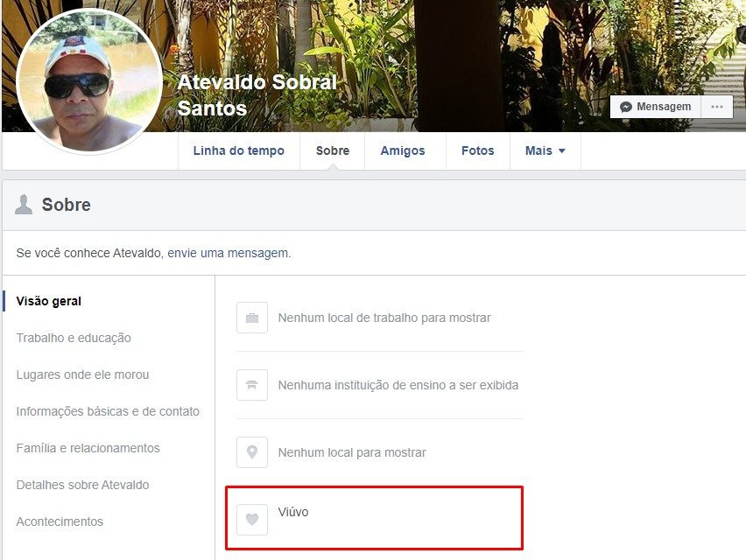Click the heart relationship status icon

click(x=252, y=520)
